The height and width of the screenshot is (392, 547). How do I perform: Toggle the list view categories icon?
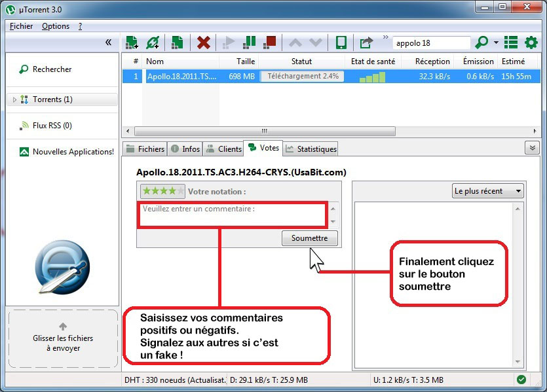coord(511,43)
